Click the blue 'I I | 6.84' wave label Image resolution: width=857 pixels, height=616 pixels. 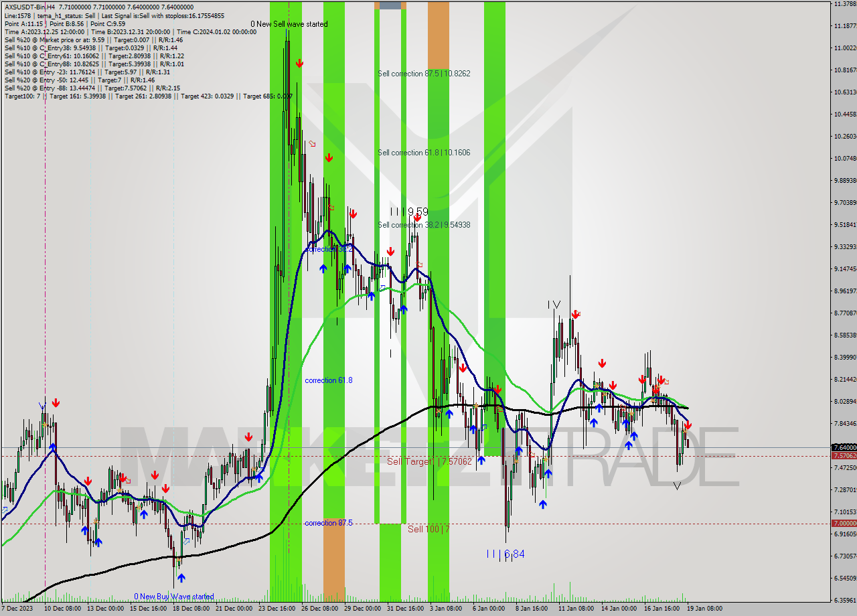pos(505,554)
